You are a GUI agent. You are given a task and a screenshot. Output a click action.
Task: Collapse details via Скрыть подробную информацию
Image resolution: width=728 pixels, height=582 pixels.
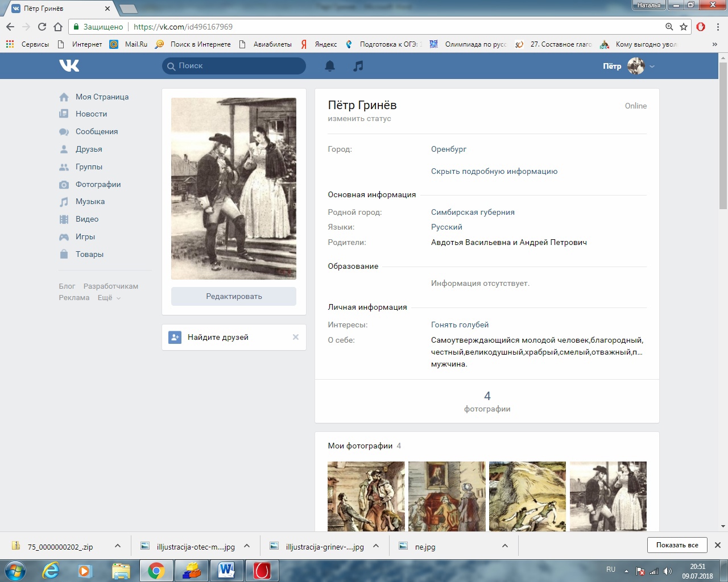[x=494, y=172]
